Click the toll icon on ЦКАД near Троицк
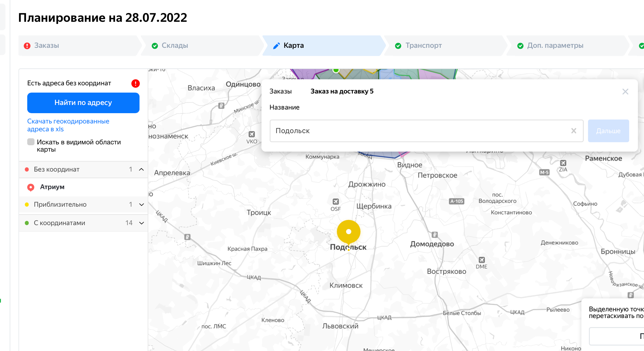 [187, 237]
